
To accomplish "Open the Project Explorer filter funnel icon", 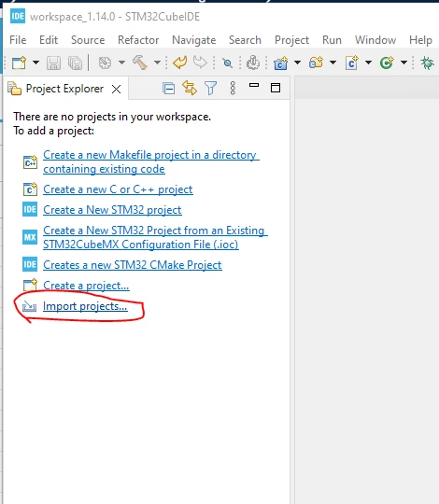I will 211,88.
